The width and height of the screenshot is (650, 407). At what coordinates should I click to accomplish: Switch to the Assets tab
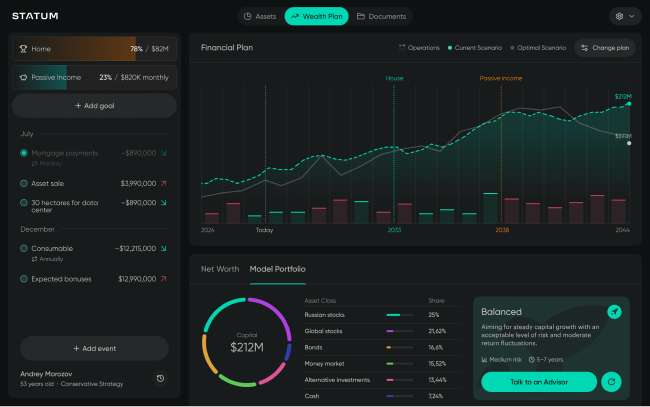click(259, 16)
